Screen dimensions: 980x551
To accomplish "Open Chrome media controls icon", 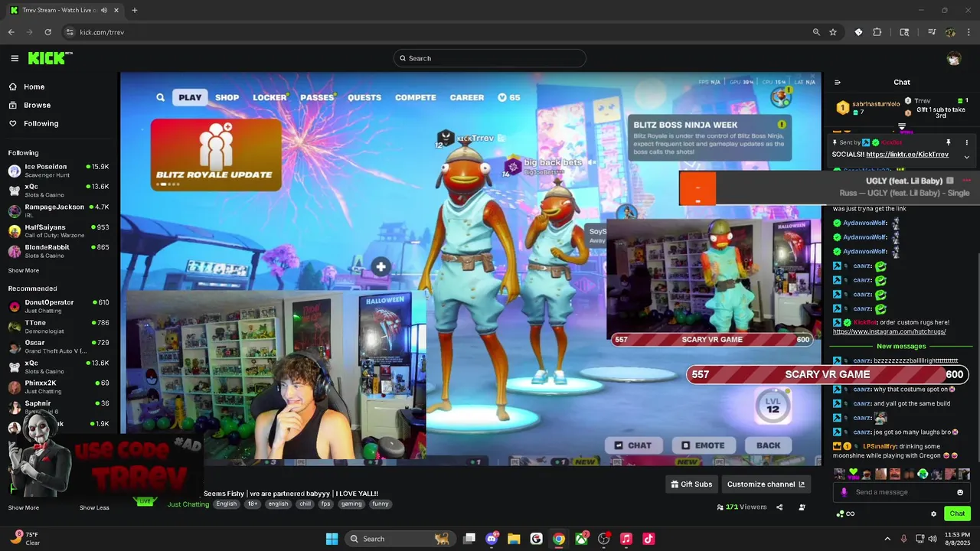I will 932,32.
